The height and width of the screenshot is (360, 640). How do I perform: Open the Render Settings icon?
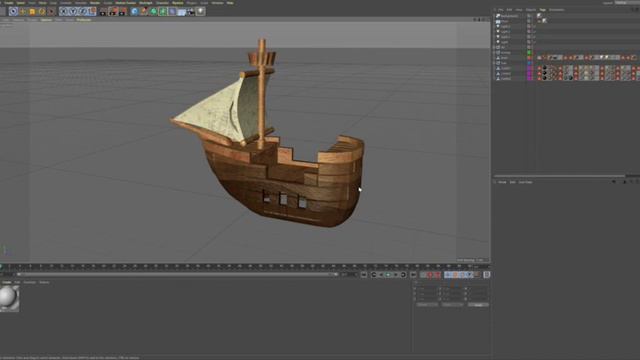pos(122,11)
